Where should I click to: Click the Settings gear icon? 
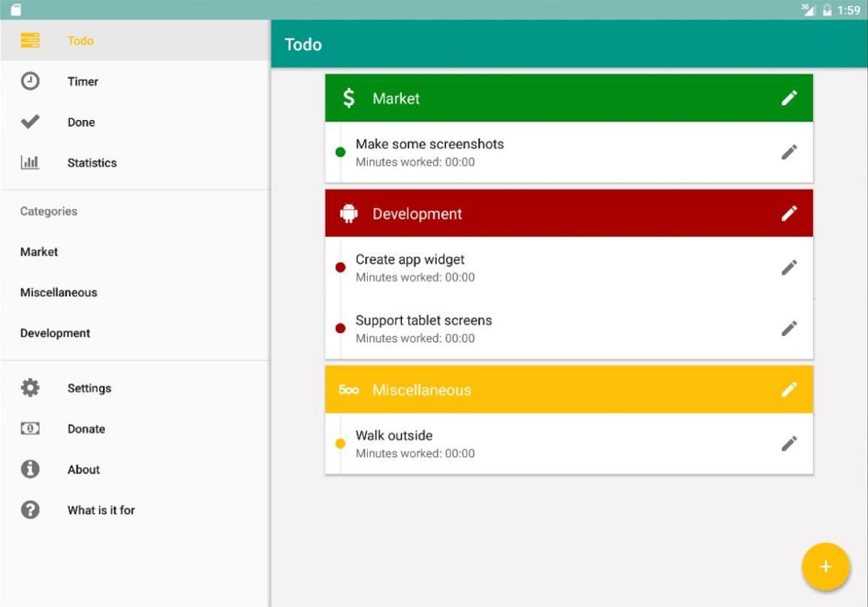pos(30,387)
